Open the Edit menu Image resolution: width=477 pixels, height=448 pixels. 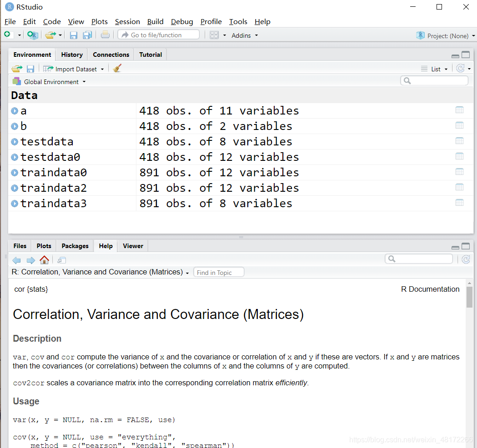point(29,21)
